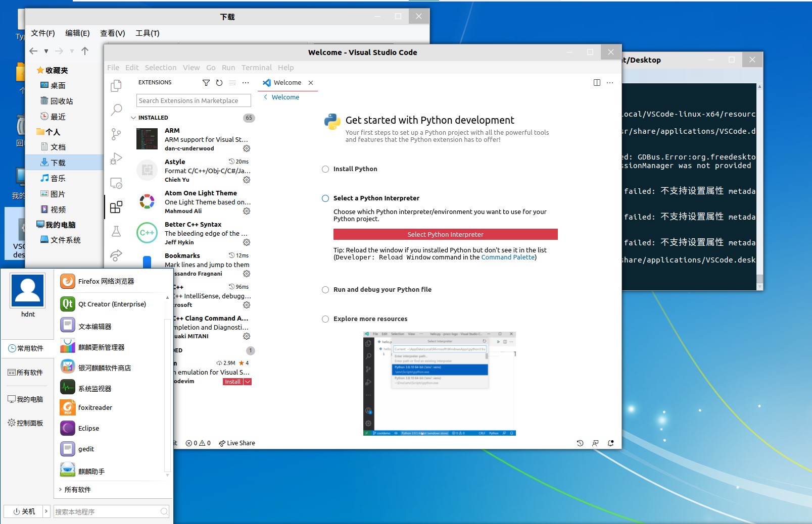Open the Testing flask icon
Viewport: 812px width, 524px height.
pos(116,231)
